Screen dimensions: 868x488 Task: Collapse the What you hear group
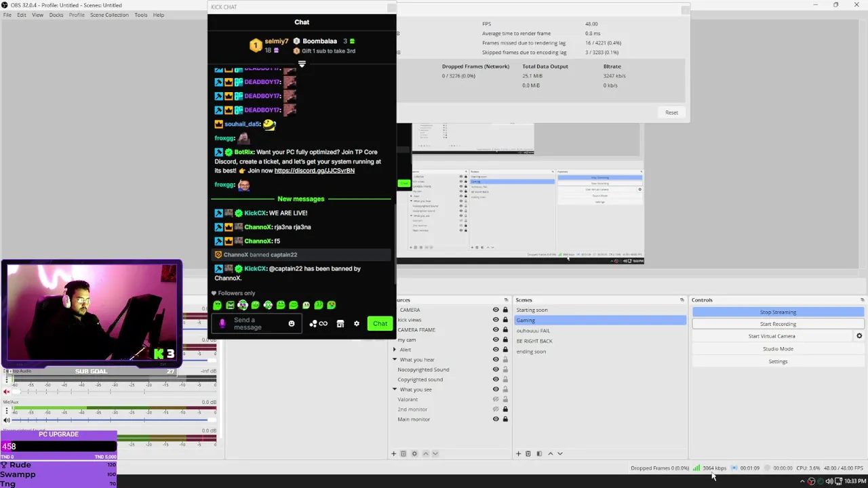pyautogui.click(x=395, y=359)
